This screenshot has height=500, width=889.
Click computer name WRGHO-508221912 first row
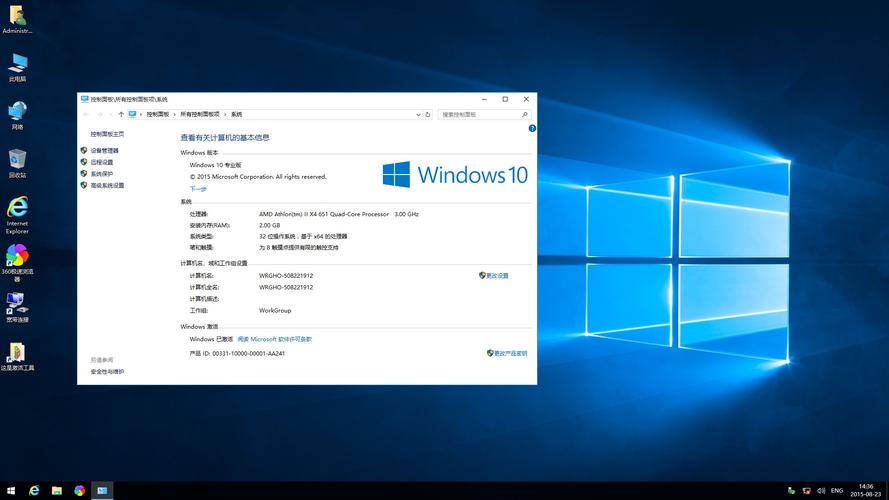coord(286,276)
